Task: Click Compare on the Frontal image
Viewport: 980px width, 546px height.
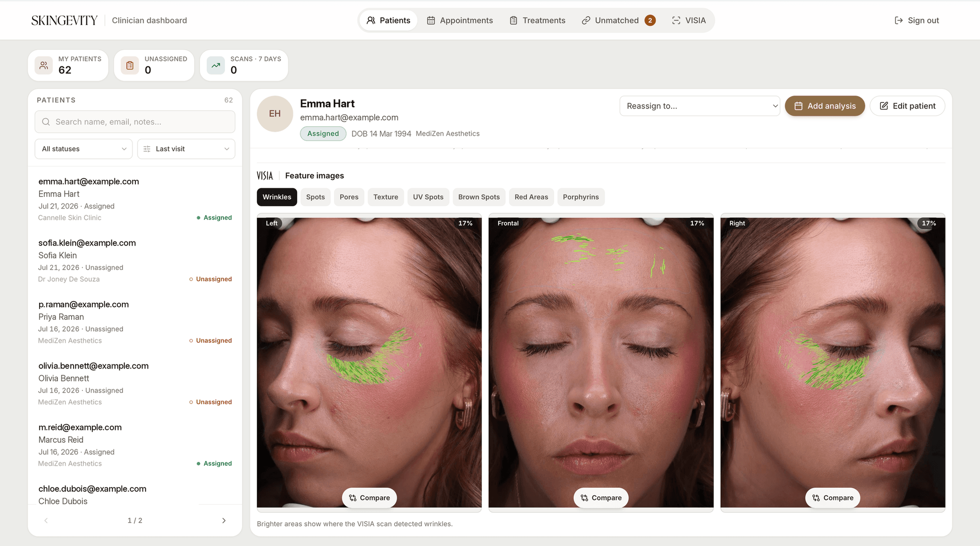Action: pos(601,498)
